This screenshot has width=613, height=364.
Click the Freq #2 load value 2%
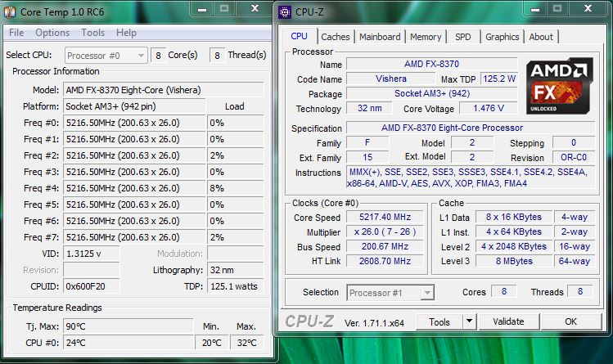coord(236,155)
